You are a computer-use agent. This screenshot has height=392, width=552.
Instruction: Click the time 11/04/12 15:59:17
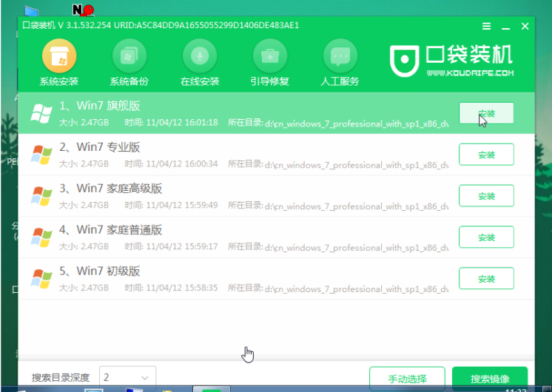(182, 246)
